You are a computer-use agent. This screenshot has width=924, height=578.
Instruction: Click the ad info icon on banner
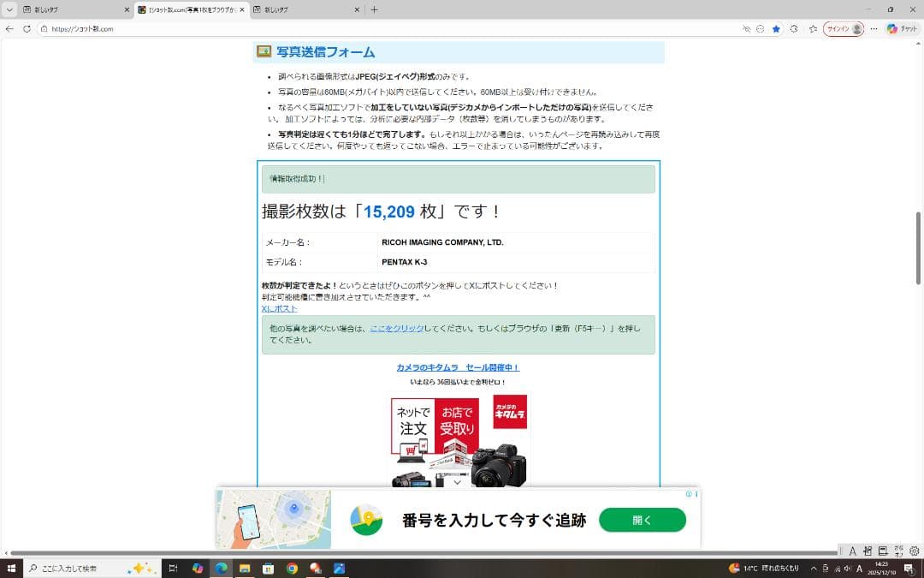689,494
